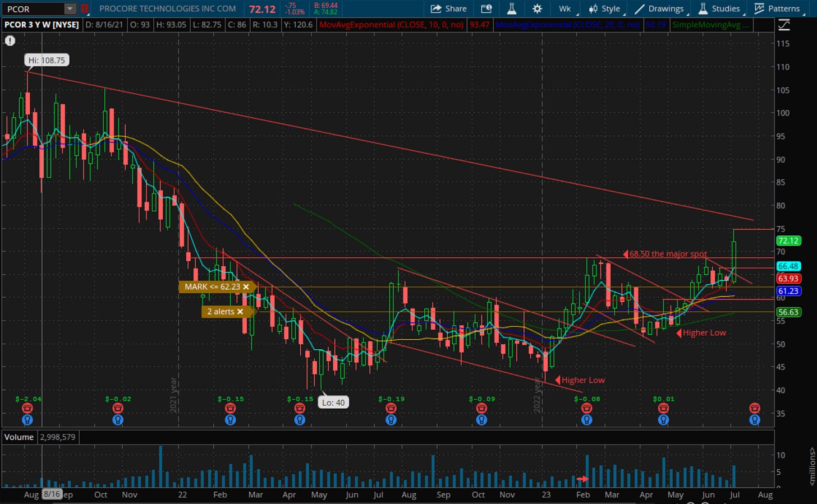Click the lightbulb icon under $-0.02 earnings

pos(118,420)
